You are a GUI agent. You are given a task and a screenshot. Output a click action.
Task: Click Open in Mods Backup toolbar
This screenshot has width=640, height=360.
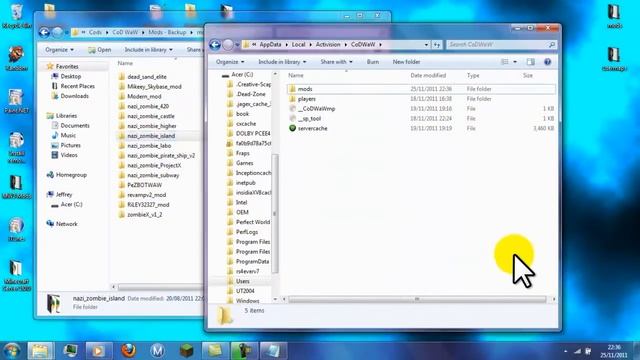(x=100, y=50)
